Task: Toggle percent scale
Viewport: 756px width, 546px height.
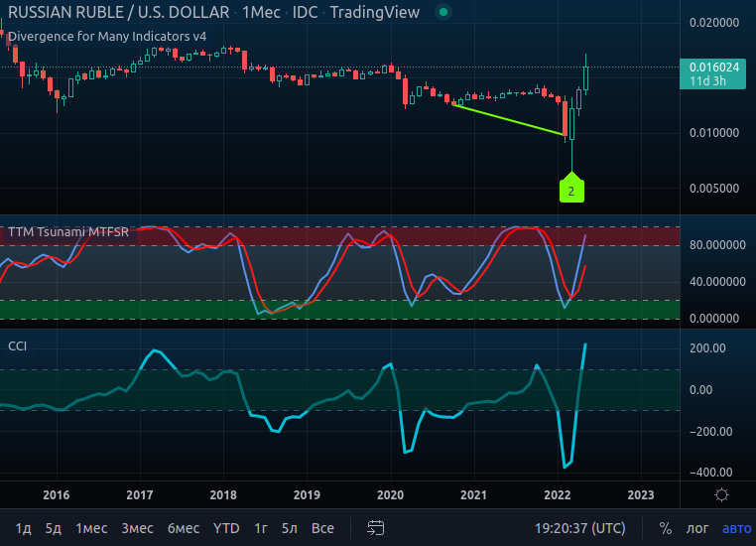Action: 666,529
